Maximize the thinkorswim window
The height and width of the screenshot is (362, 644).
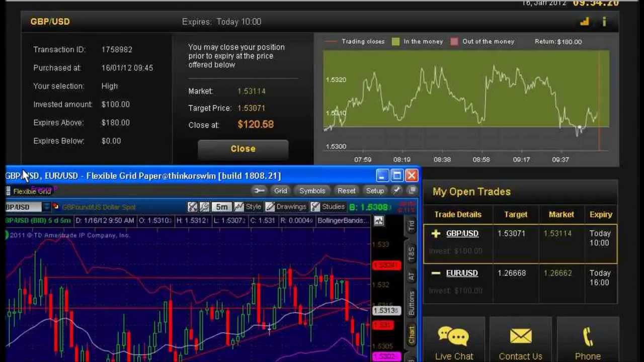(397, 175)
